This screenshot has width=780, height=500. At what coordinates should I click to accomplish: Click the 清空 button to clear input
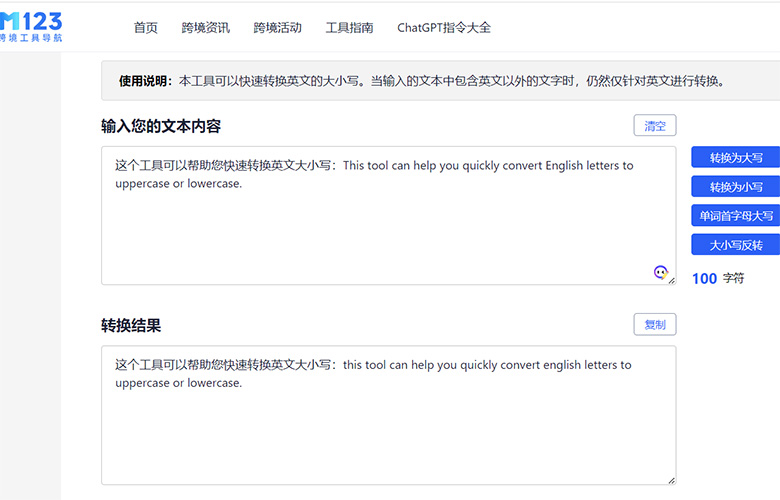(x=655, y=125)
